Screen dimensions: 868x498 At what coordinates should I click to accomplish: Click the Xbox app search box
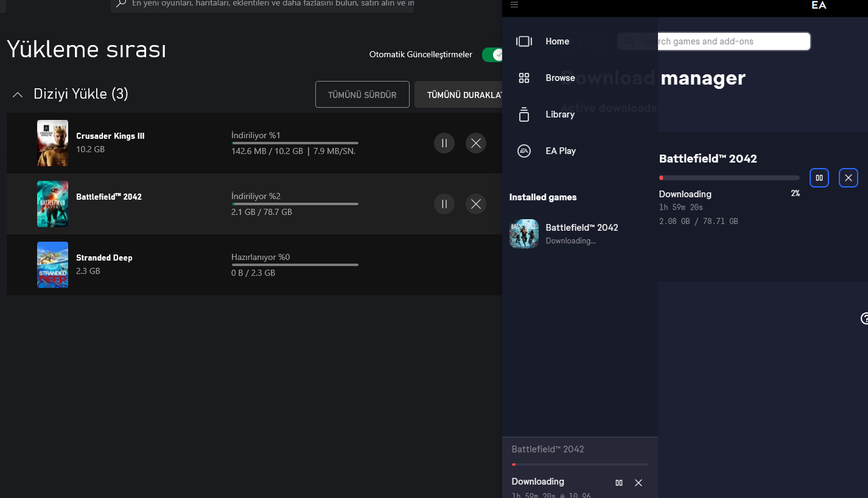click(263, 5)
